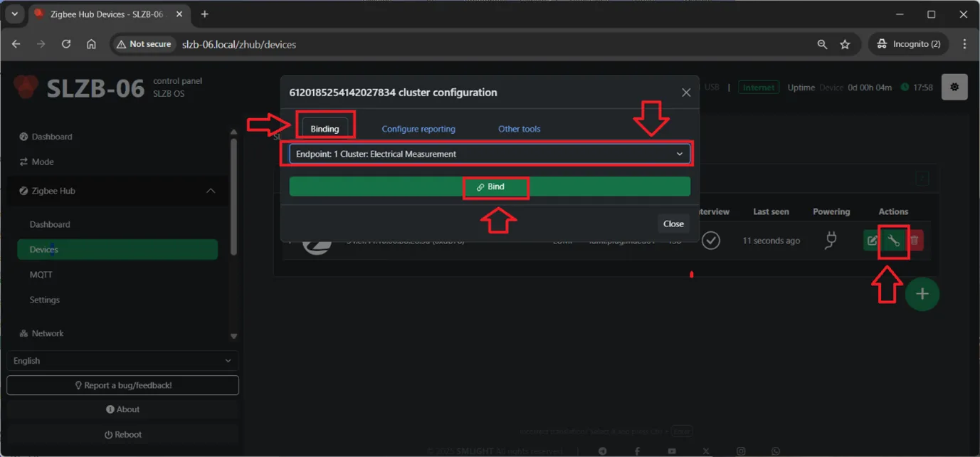The height and width of the screenshot is (457, 980).
Task: Close the cluster configuration dialog with X
Action: pyautogui.click(x=685, y=93)
